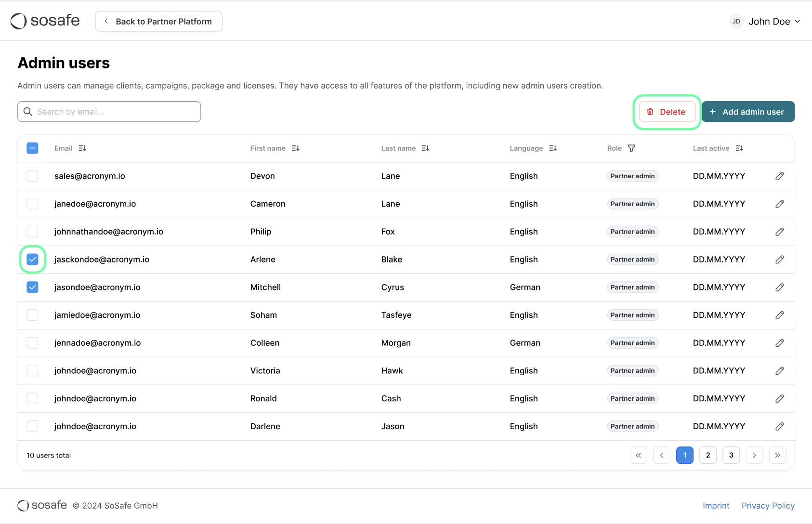Open the Imprint link
Image resolution: width=812 pixels, height=524 pixels.
pyautogui.click(x=716, y=506)
